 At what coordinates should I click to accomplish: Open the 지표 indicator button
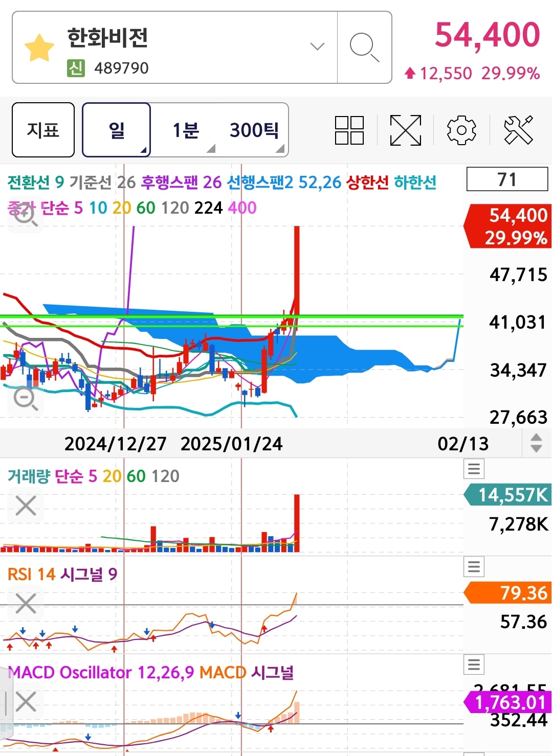[x=43, y=130]
